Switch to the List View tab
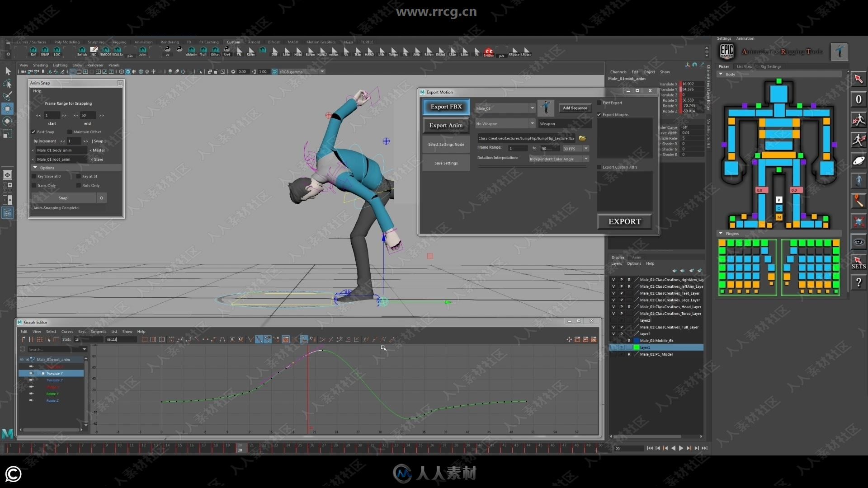The width and height of the screenshot is (868, 488). tap(745, 66)
